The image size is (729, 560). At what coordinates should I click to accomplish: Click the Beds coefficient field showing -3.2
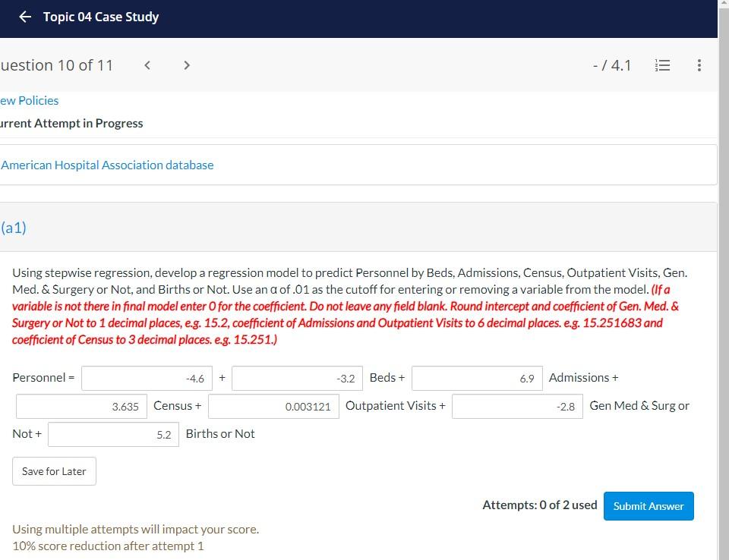click(297, 377)
